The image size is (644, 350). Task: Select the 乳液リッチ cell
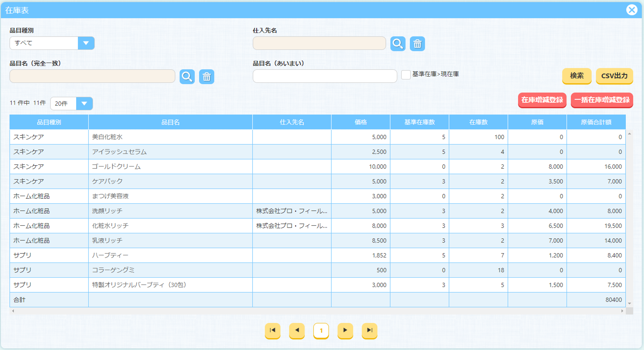(170, 240)
